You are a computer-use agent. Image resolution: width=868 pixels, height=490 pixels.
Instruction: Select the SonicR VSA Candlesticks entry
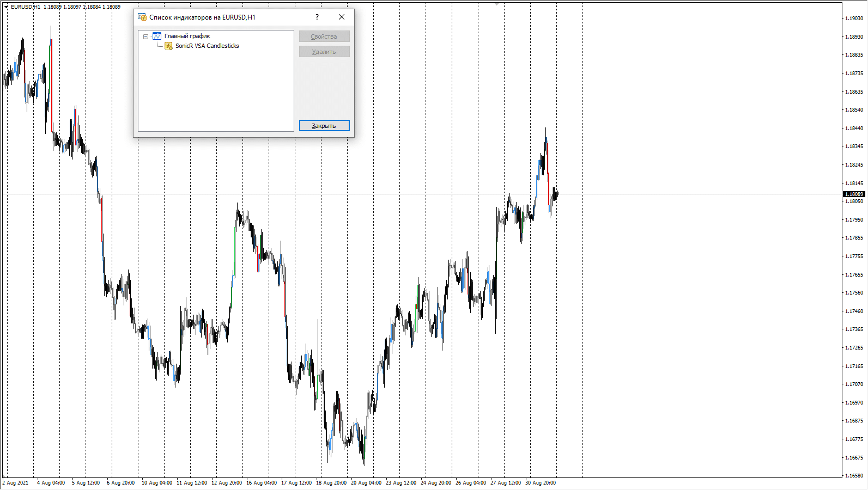click(207, 46)
